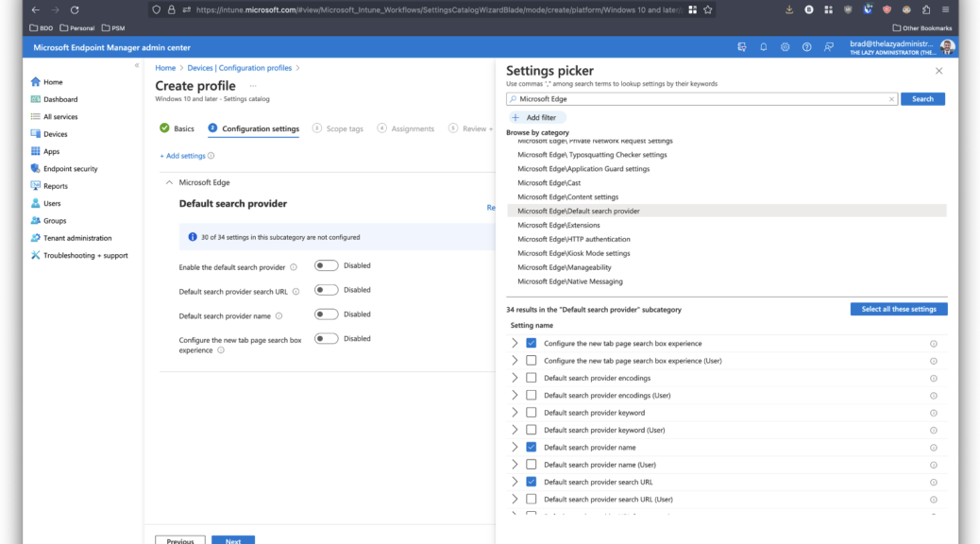Expand the Default search provider encodings row

(x=515, y=378)
